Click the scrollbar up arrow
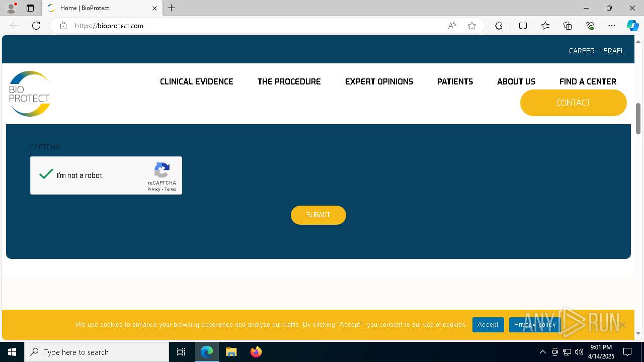The image size is (644, 362). [638, 41]
